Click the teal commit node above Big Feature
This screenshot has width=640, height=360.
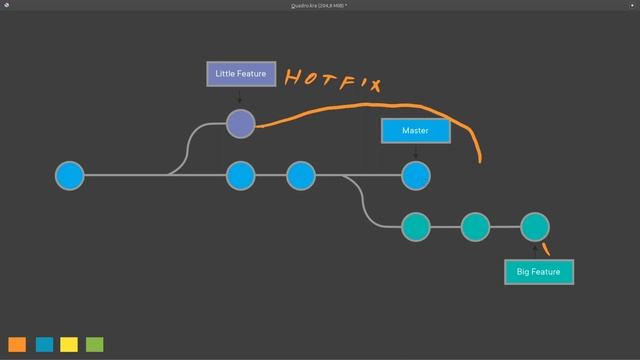click(535, 227)
